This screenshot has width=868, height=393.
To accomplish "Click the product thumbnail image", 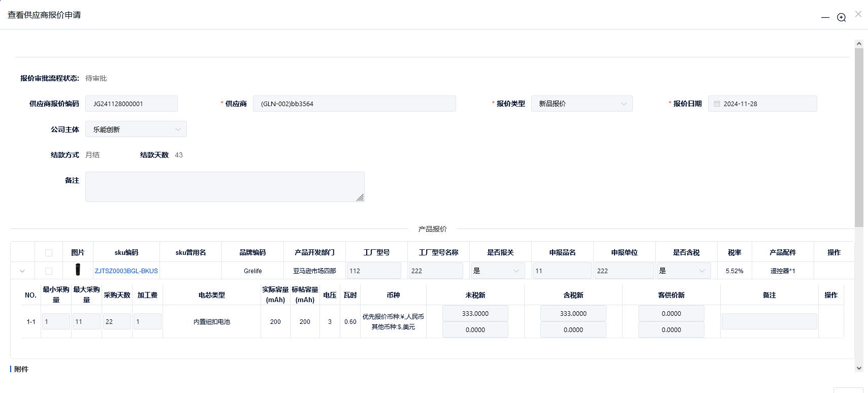I will click(x=78, y=270).
